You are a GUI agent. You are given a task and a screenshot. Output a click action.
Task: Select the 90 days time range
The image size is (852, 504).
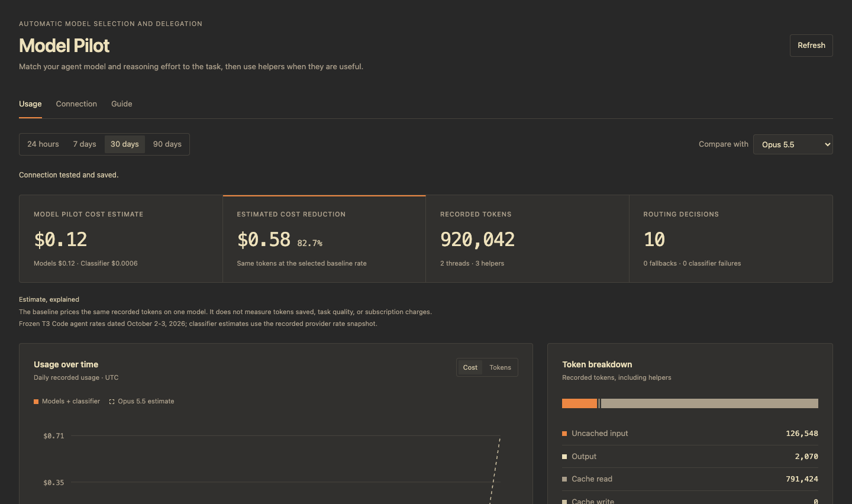(x=167, y=144)
